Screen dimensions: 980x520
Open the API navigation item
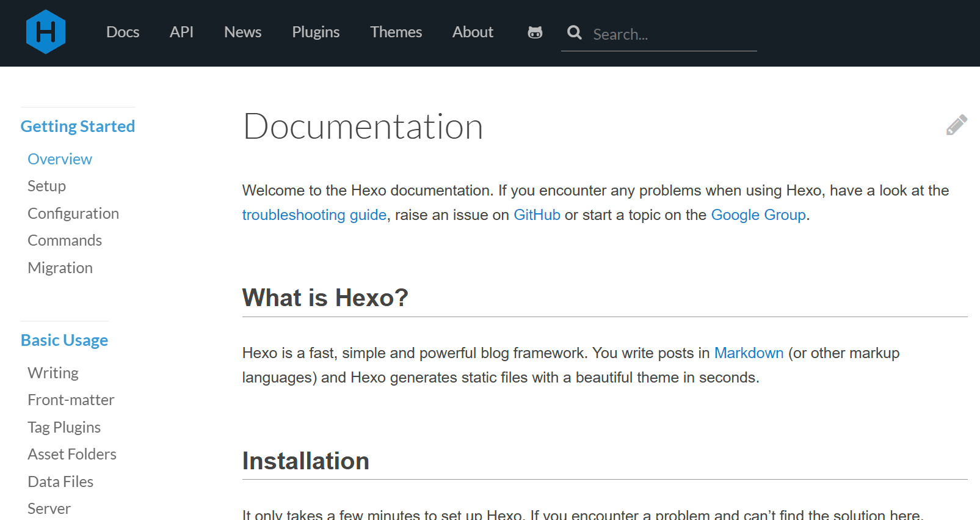pyautogui.click(x=181, y=32)
